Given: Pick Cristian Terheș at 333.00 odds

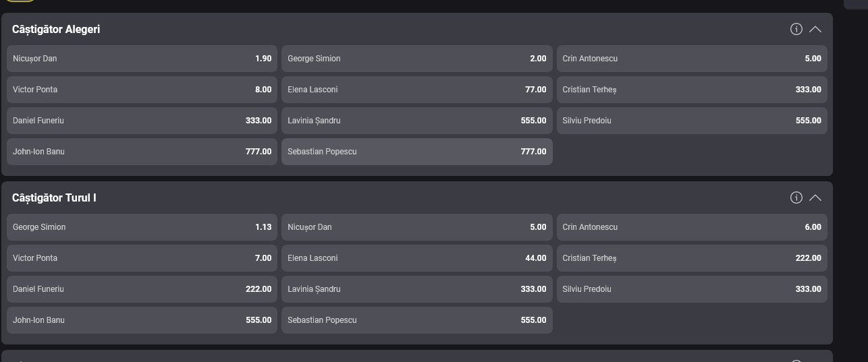Looking at the screenshot, I should click(x=692, y=90).
